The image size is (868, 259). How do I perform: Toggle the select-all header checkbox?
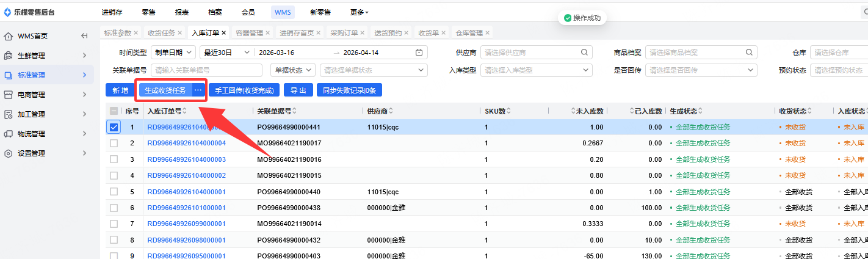tap(114, 111)
